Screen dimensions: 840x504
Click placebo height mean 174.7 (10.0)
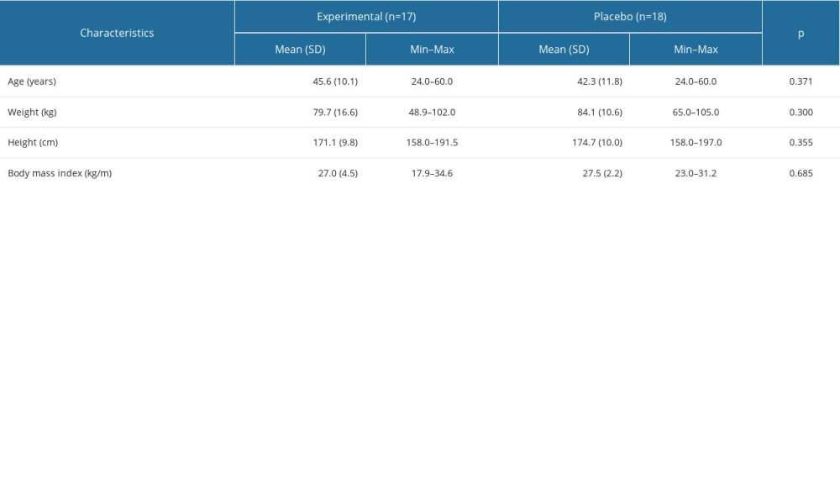tap(597, 143)
